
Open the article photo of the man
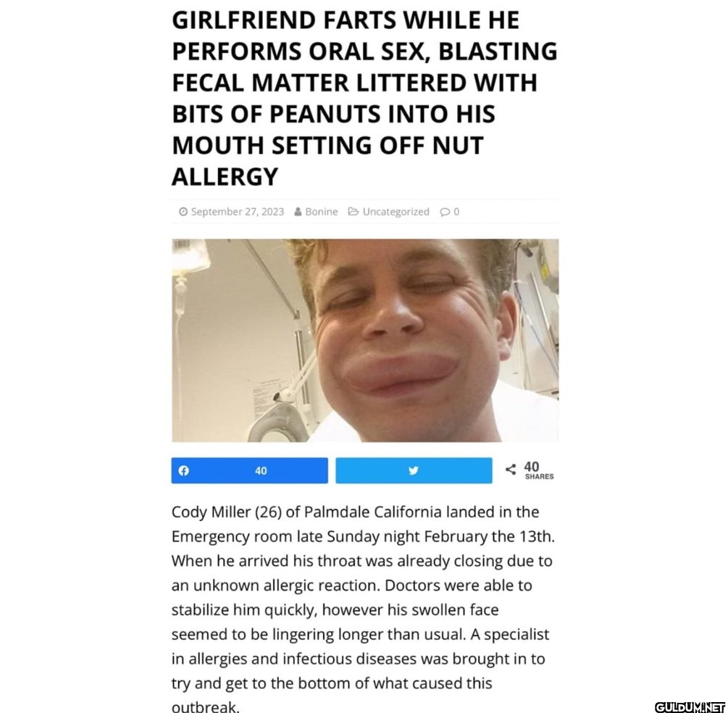(365, 341)
